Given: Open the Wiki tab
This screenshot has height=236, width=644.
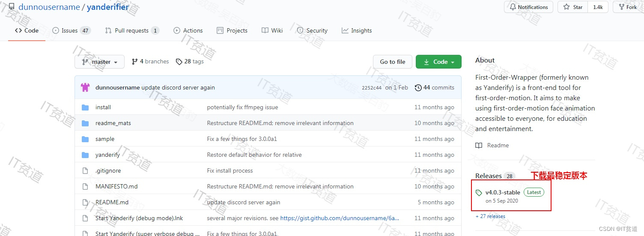Looking at the screenshot, I should 272,30.
